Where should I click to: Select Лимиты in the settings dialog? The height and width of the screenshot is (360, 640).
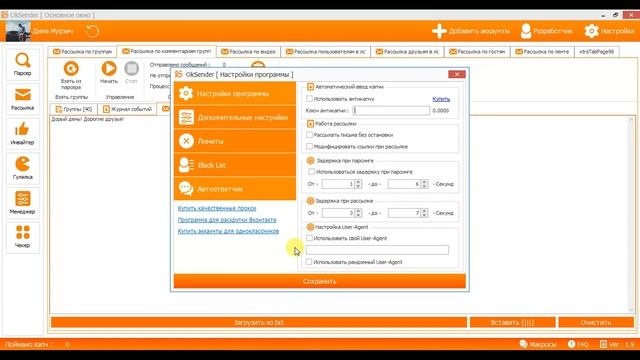click(x=235, y=141)
